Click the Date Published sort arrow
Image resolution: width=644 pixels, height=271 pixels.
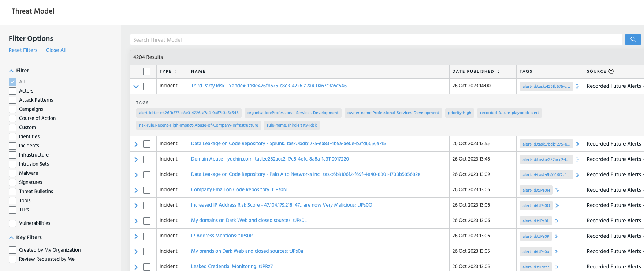pyautogui.click(x=498, y=72)
